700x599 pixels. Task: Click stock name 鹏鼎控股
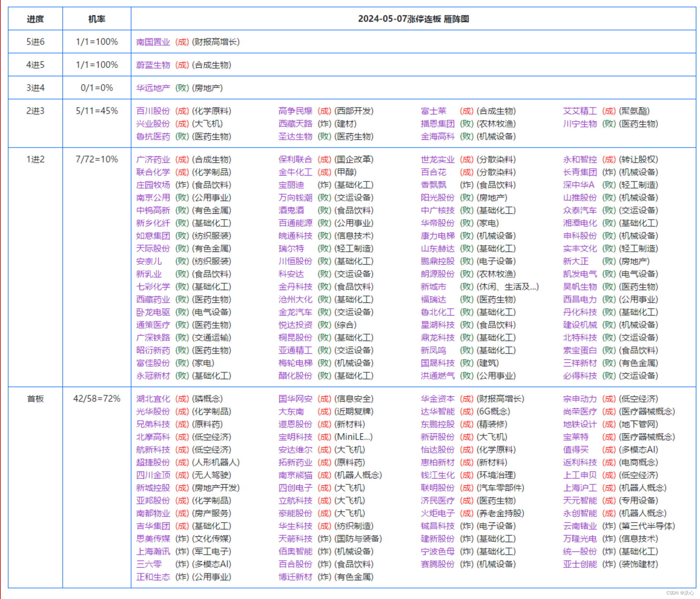click(438, 261)
